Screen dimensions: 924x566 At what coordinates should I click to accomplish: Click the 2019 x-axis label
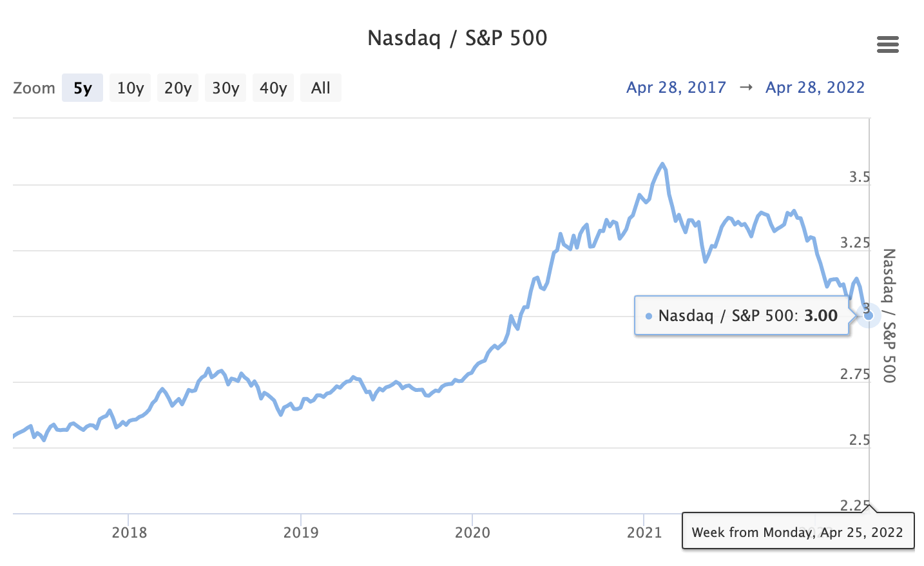click(x=301, y=532)
